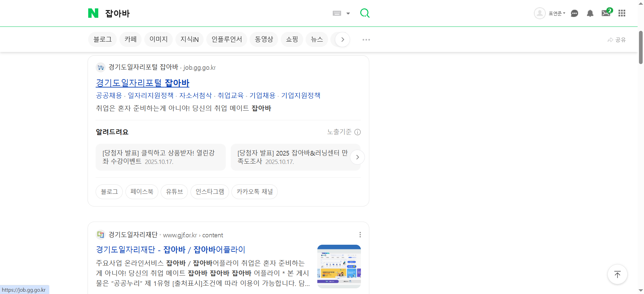Open the three-dot search options menu
This screenshot has height=294, width=644.
tap(366, 40)
